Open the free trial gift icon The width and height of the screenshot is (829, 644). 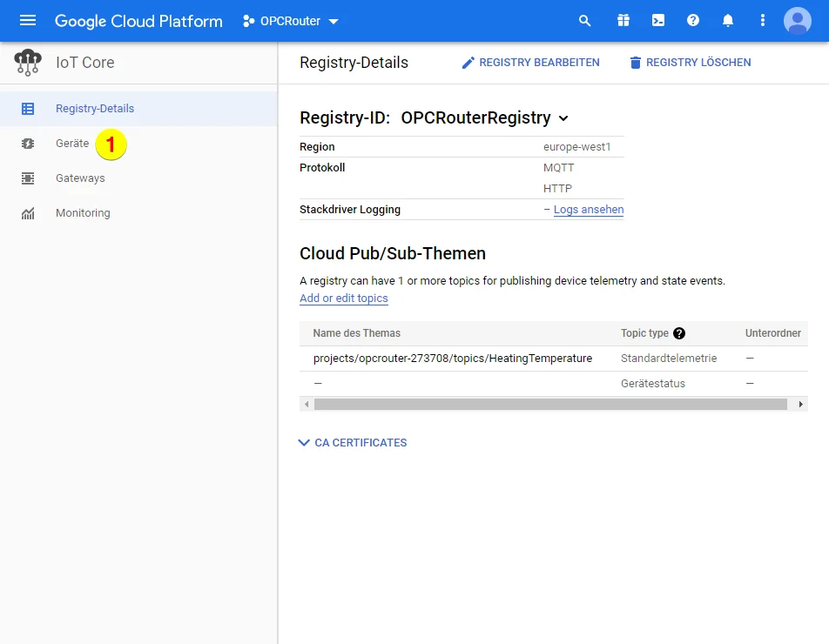point(623,21)
